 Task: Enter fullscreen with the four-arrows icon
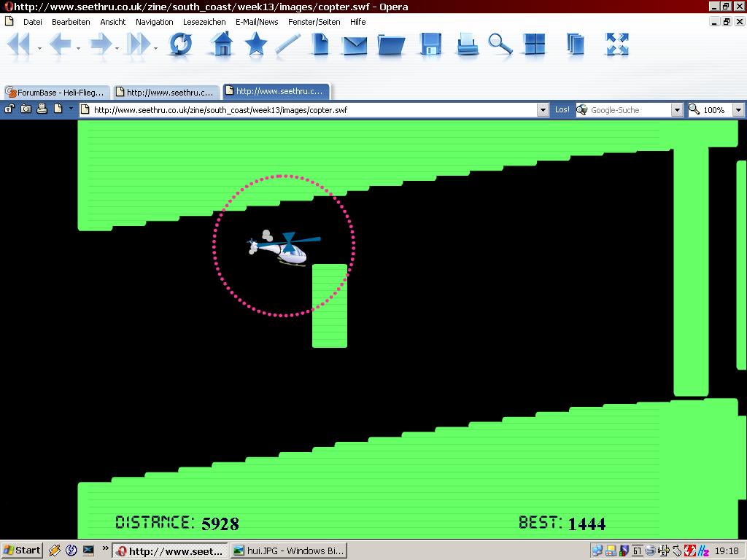click(617, 44)
